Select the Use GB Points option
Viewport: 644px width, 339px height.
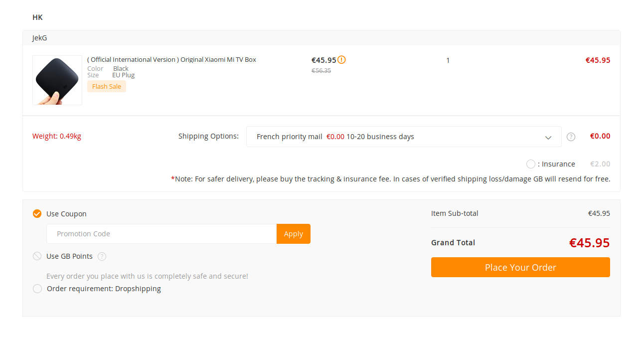[37, 256]
